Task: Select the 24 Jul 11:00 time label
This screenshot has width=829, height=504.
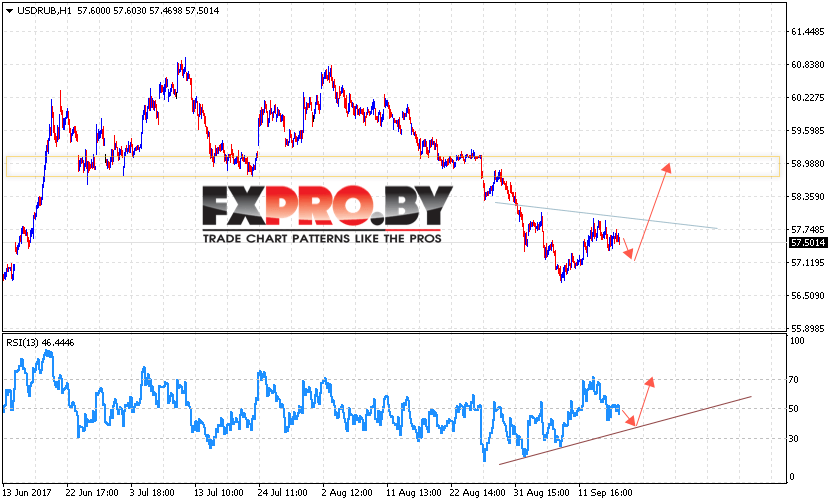Action: (x=282, y=493)
